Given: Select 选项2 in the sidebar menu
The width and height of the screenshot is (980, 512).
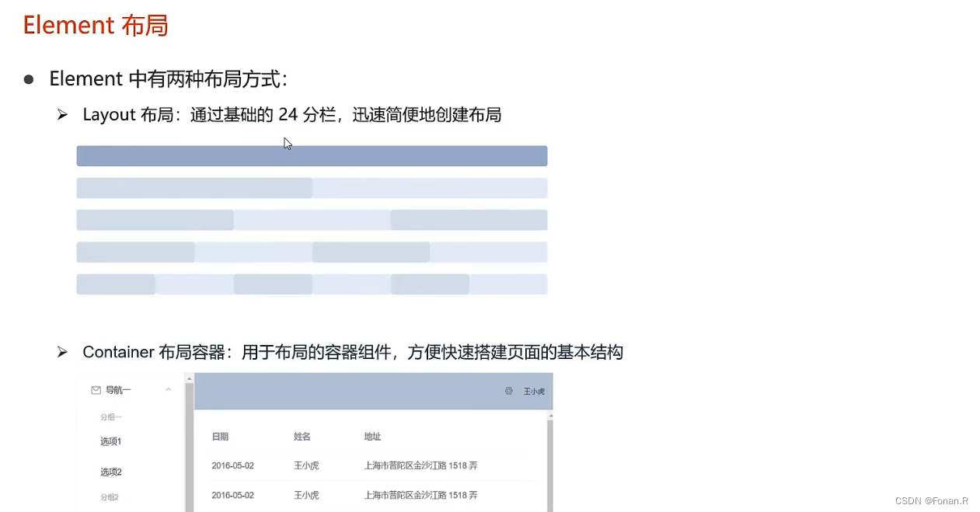Looking at the screenshot, I should tap(110, 471).
